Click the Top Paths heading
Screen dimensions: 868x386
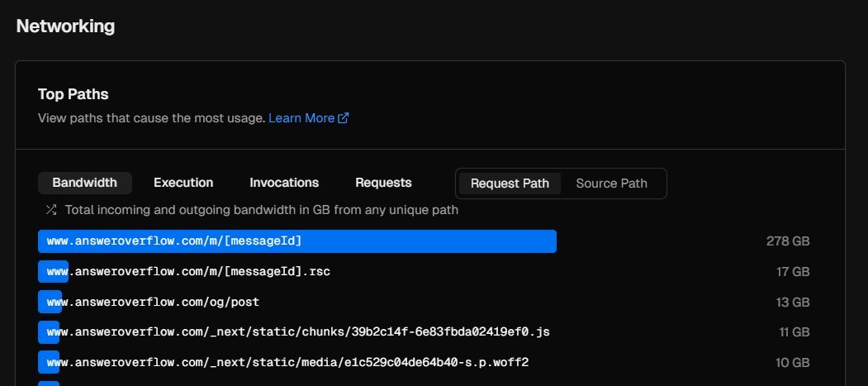74,94
